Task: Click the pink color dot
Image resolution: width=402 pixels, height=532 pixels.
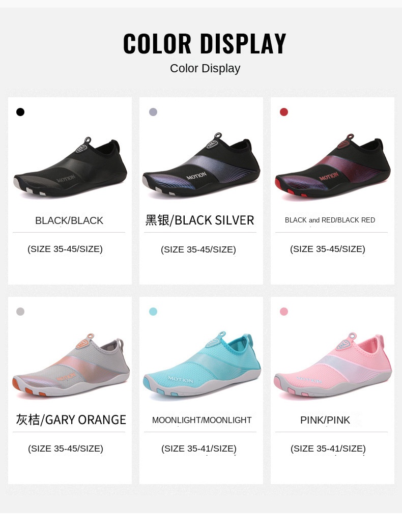Action: click(284, 312)
